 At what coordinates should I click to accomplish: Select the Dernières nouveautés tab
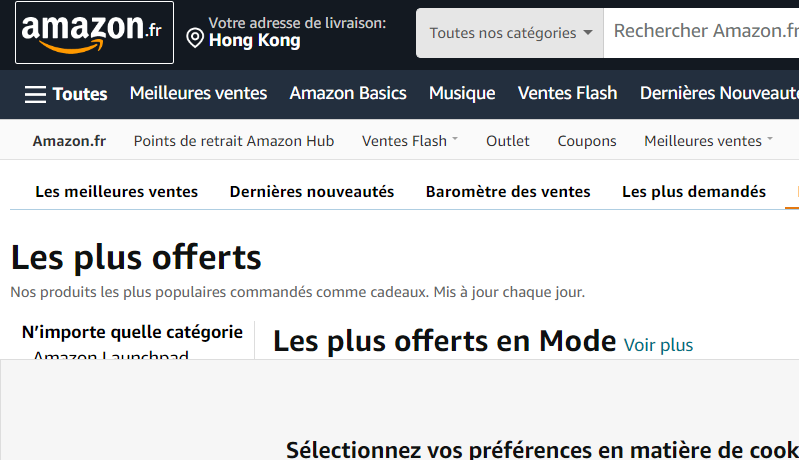point(312,192)
